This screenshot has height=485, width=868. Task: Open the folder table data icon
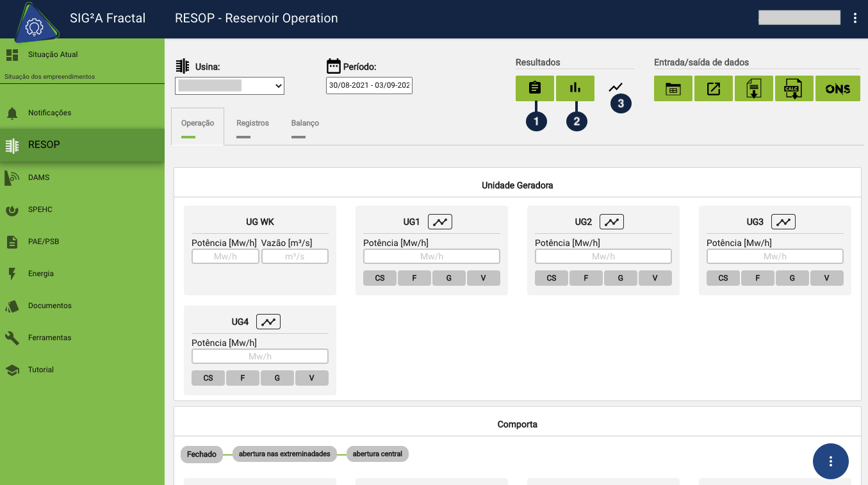click(x=673, y=89)
